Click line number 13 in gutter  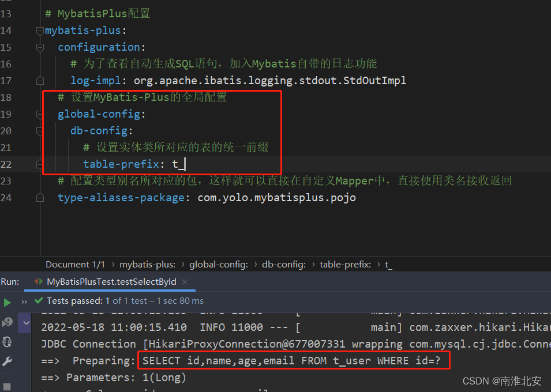coord(6,14)
